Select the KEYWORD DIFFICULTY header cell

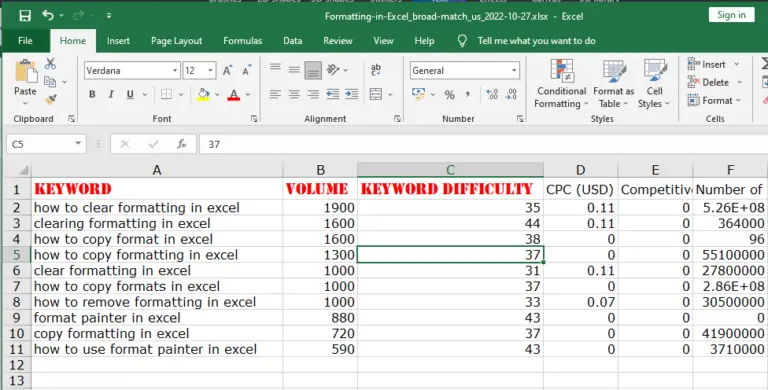(x=450, y=189)
